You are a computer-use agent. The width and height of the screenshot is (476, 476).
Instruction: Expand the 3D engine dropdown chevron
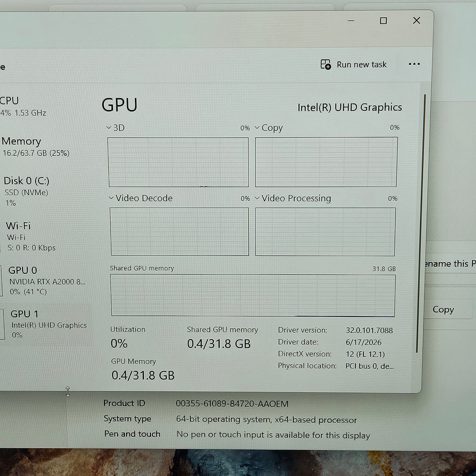coord(109,128)
